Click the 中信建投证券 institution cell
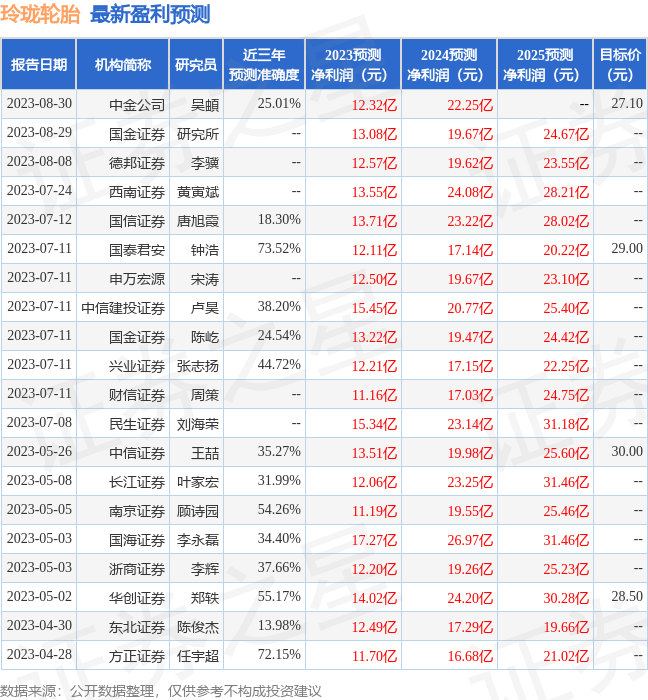The image size is (648, 700). coord(123,308)
